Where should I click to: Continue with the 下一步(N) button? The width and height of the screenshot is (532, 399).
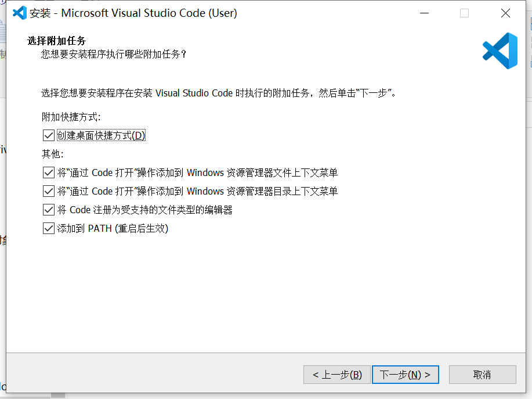tap(406, 375)
